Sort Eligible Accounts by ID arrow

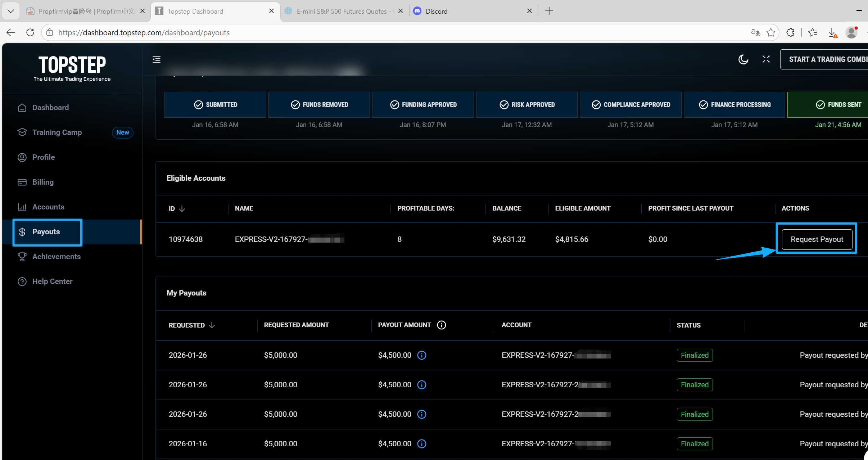coord(182,209)
